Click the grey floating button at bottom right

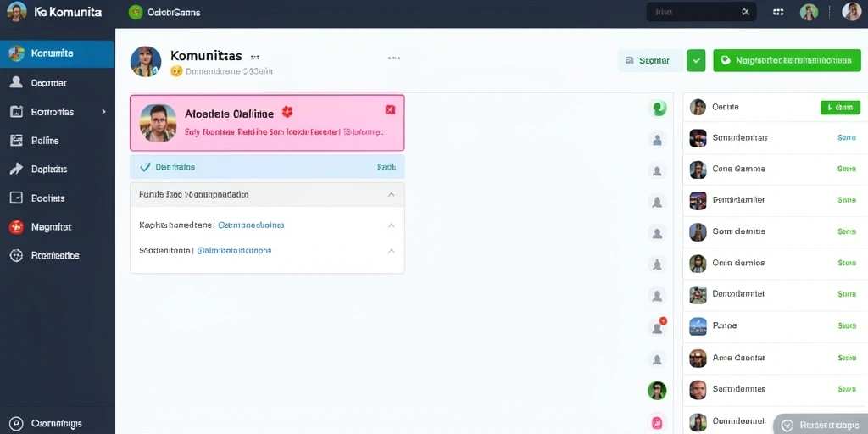click(821, 426)
